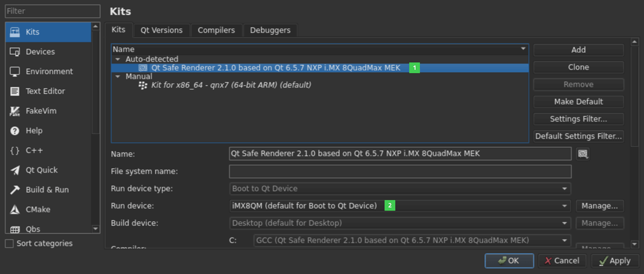Click the BlackBerry icon of qnx7 kit
The image size is (644, 274).
tap(143, 85)
